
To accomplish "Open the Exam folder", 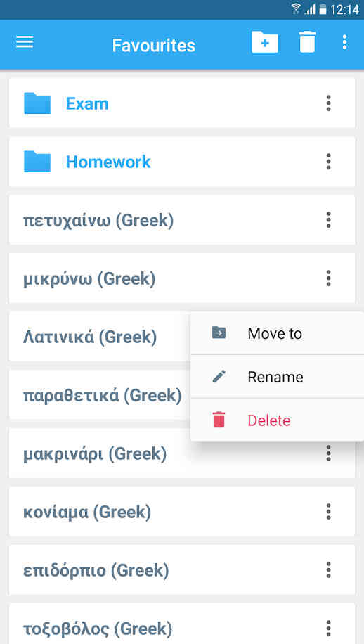I will click(182, 103).
